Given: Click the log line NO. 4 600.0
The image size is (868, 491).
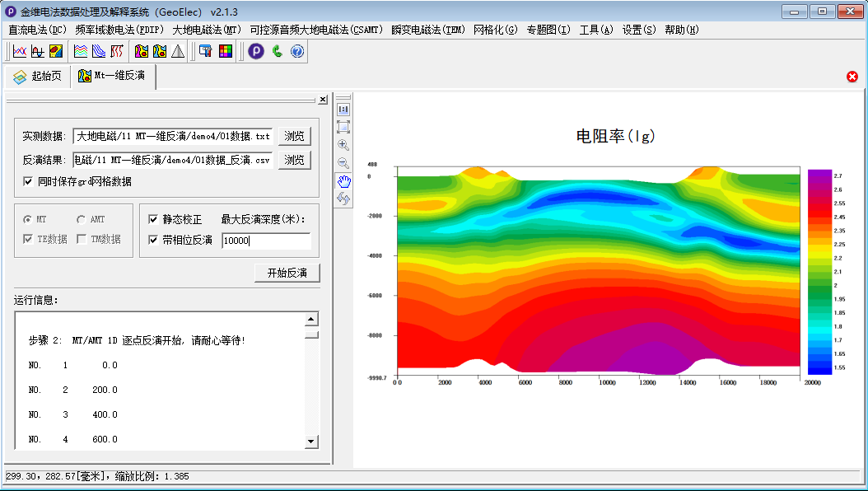Looking at the screenshot, I should [73, 440].
